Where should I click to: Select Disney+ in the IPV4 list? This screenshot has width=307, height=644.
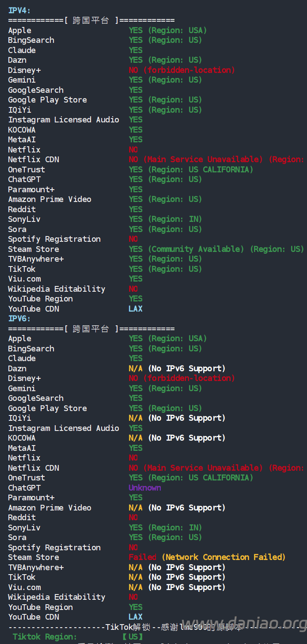(24, 70)
